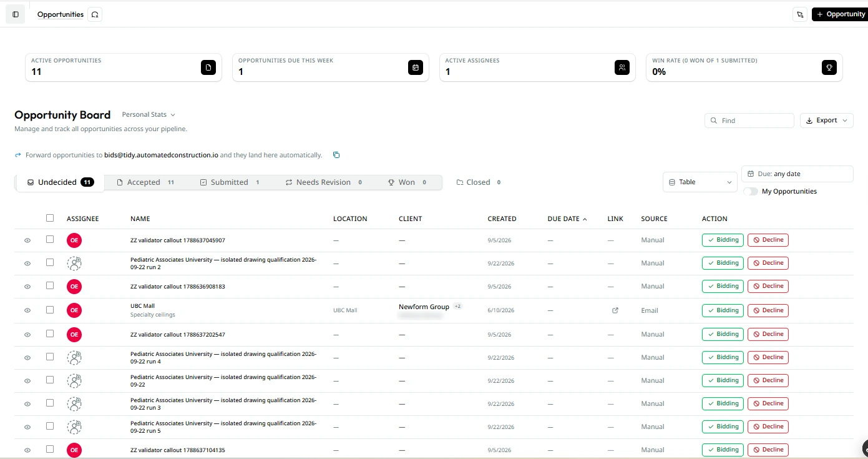Viewport: 868px width, 459px height.
Task: Click Bidding for the UBC Mall row
Action: [723, 310]
